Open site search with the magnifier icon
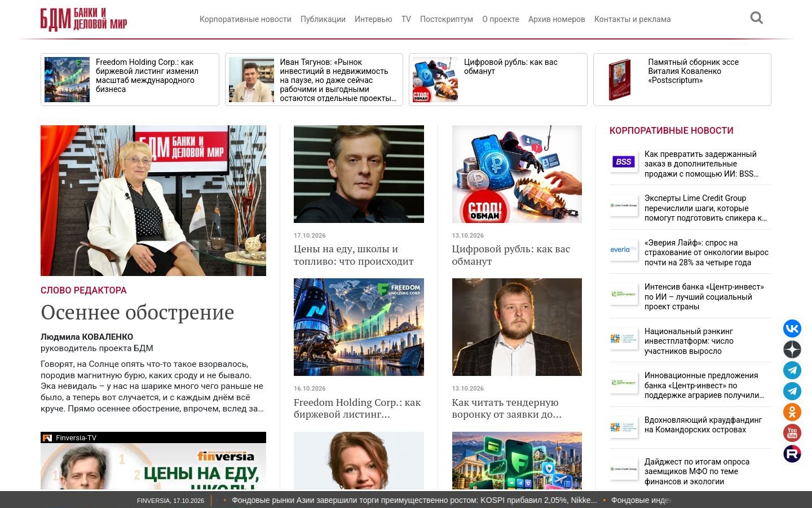812x508 pixels. (x=757, y=18)
